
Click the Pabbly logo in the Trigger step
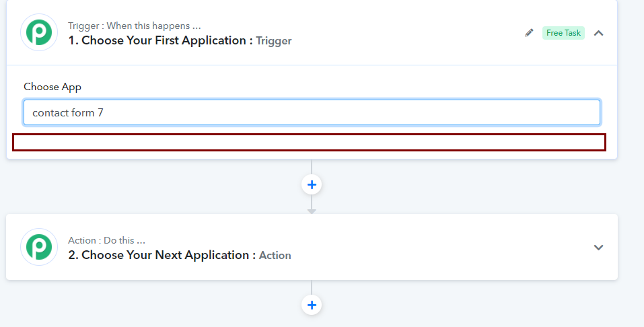point(39,32)
